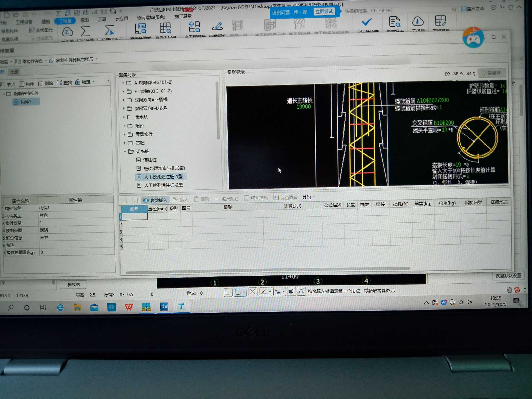Click the 计算保存 calculate and save button
Screen dimensions: 532x399
491,73
